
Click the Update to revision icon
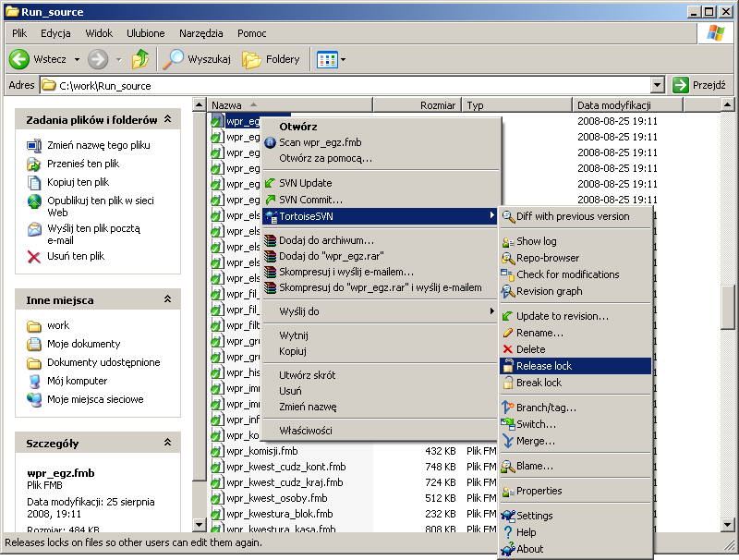coord(508,316)
